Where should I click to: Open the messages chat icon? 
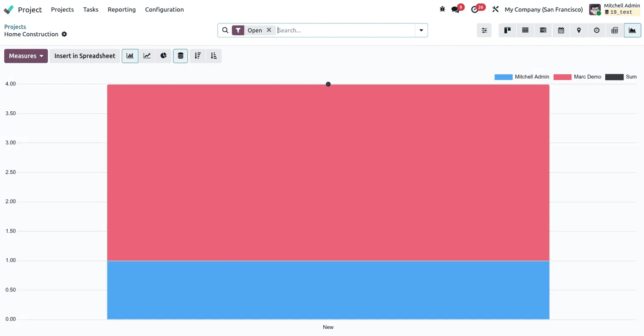tap(455, 9)
